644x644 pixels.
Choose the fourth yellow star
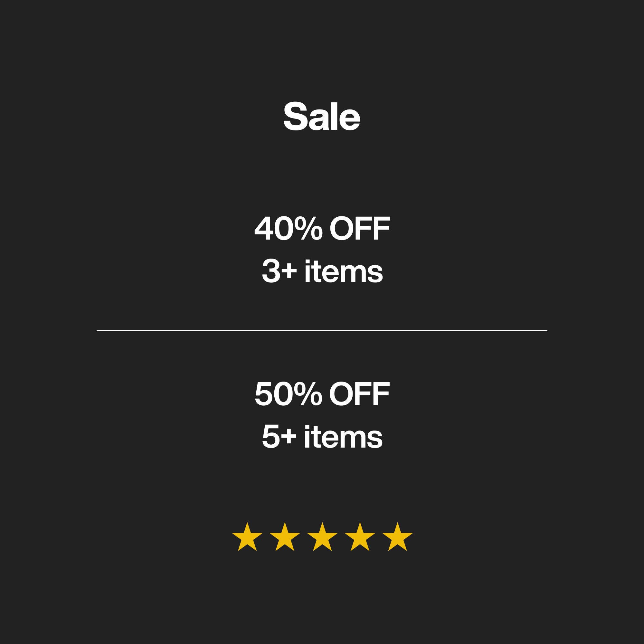(360, 537)
